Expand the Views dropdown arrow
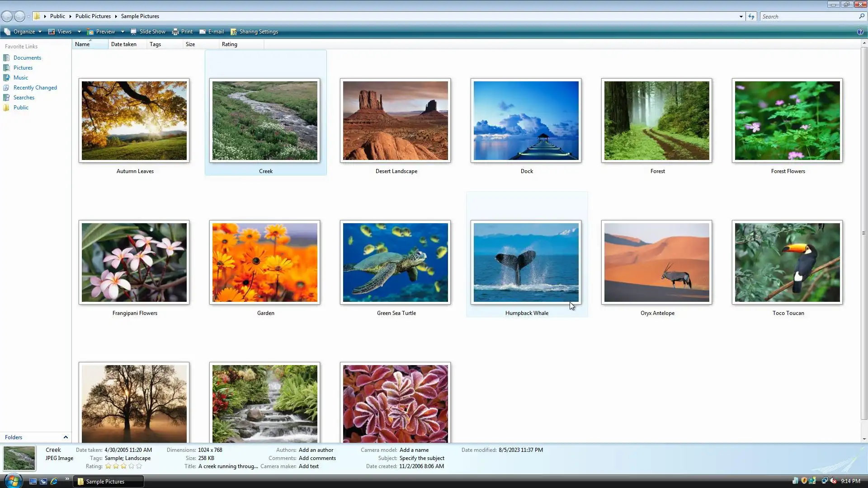 tap(79, 32)
